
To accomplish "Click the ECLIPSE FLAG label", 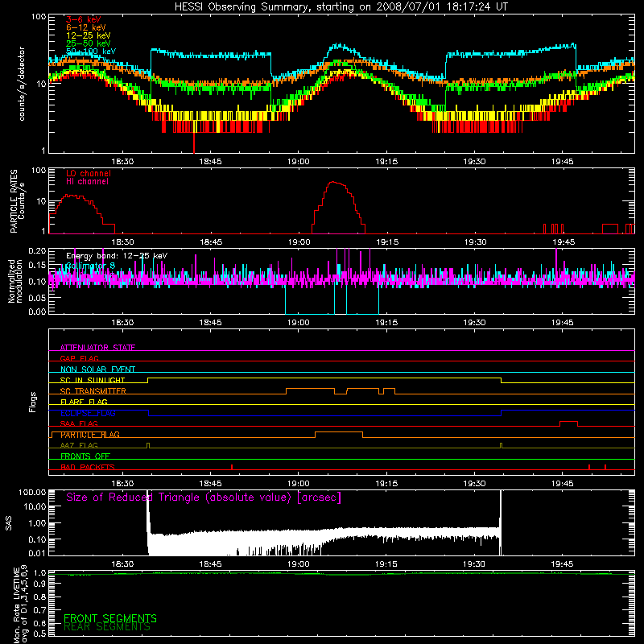I will pos(88,413).
